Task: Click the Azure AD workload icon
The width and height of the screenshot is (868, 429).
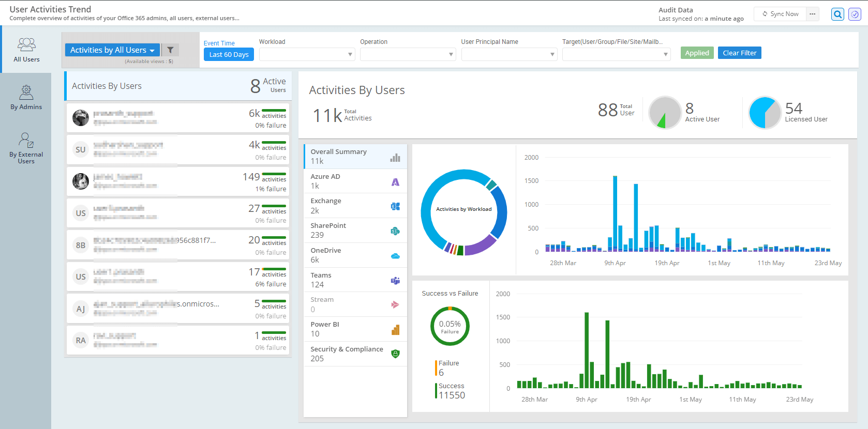Action: pyautogui.click(x=395, y=182)
